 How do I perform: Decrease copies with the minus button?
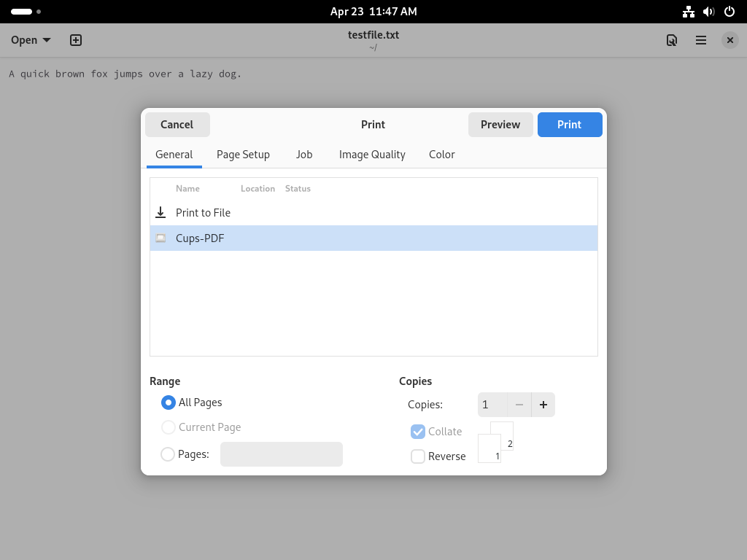pos(519,405)
